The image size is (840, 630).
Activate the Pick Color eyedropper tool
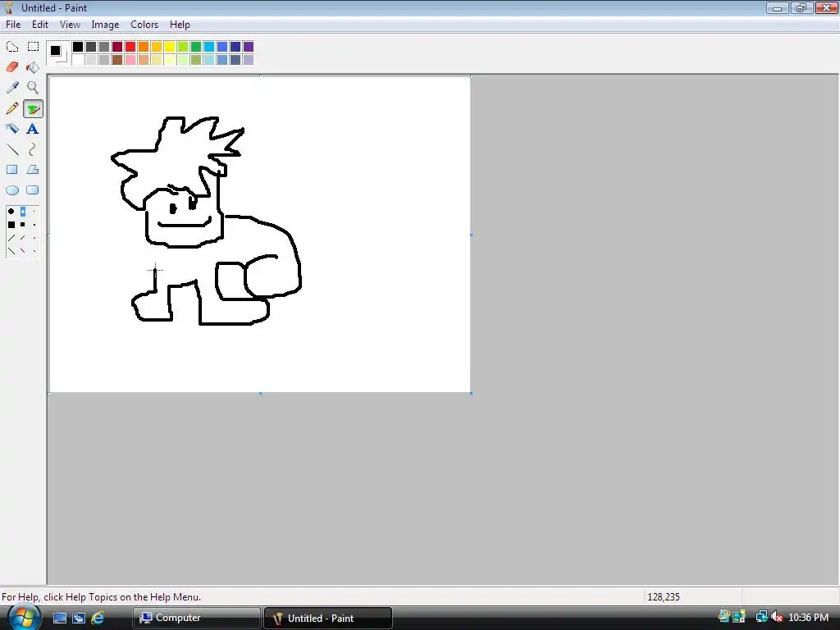click(11, 87)
